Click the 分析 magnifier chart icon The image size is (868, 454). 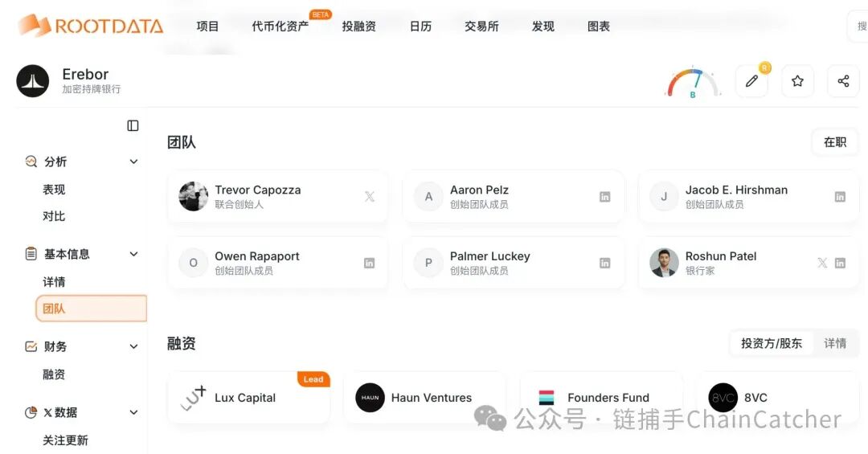[31, 162]
